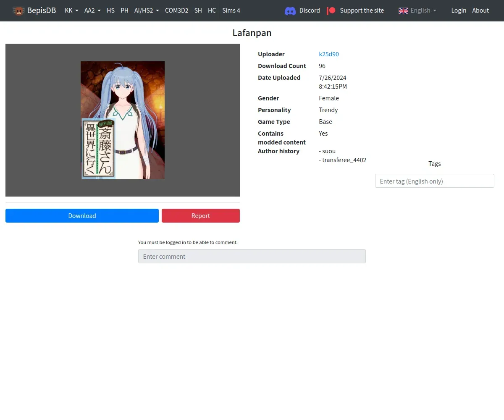Click the Lafanpan page title
Viewport: 504px width, 420px height.
coord(252,33)
